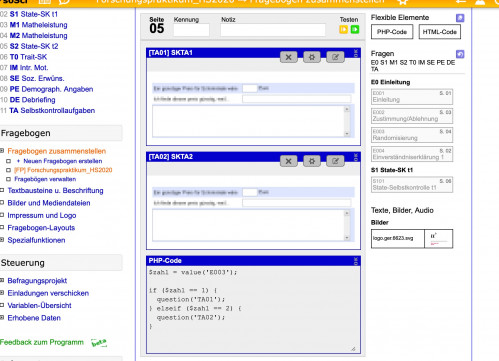
Task: Start the green test icon under Testen
Action: tap(355, 29)
